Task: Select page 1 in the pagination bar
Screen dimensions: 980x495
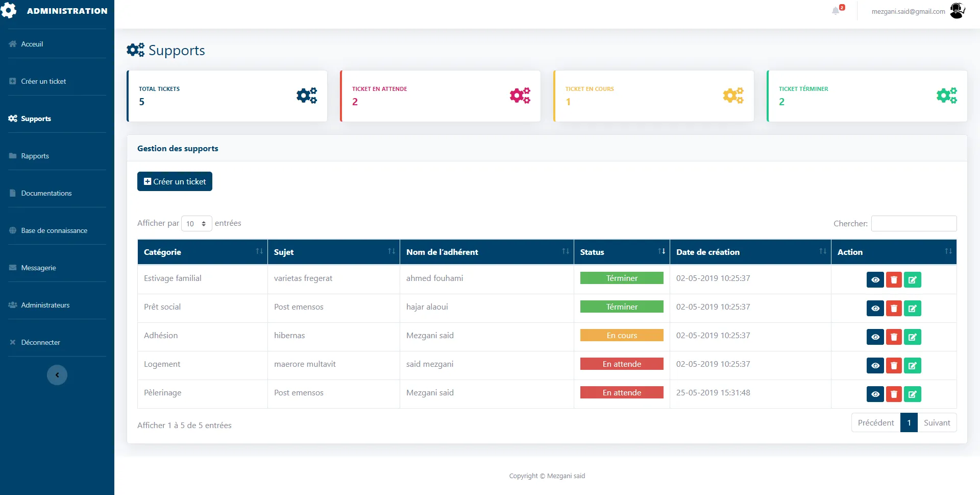Action: [x=909, y=422]
